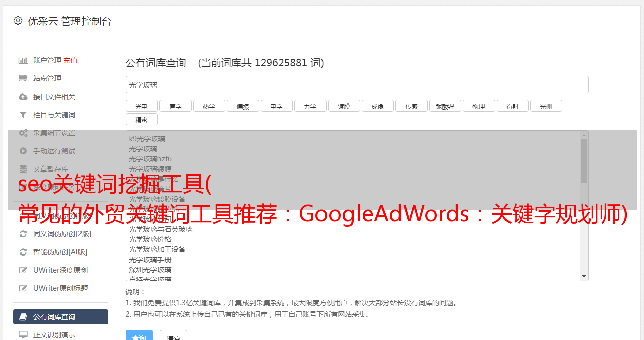This screenshot has height=340, width=644.
Task: Click the gears icon for 采集细节设置
Action: (x=23, y=133)
